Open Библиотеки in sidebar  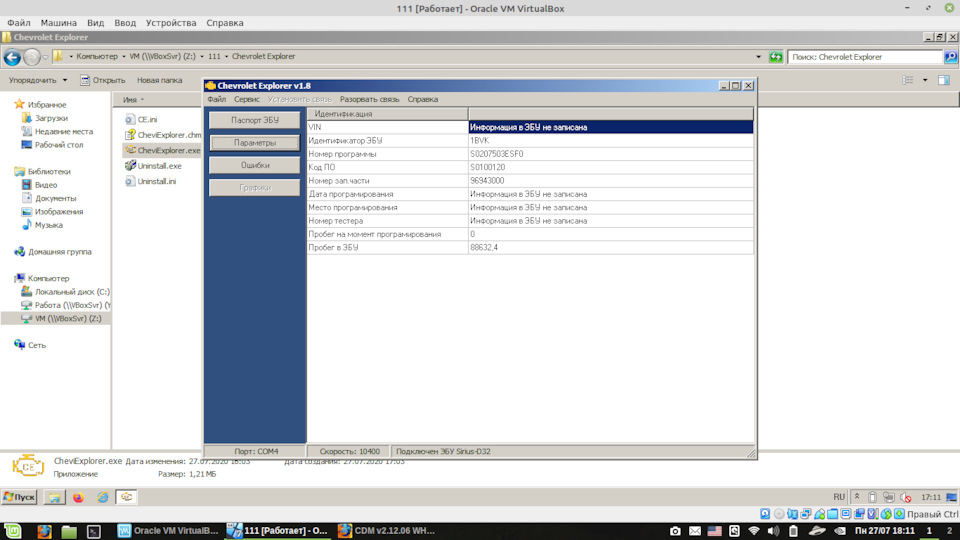[42, 171]
